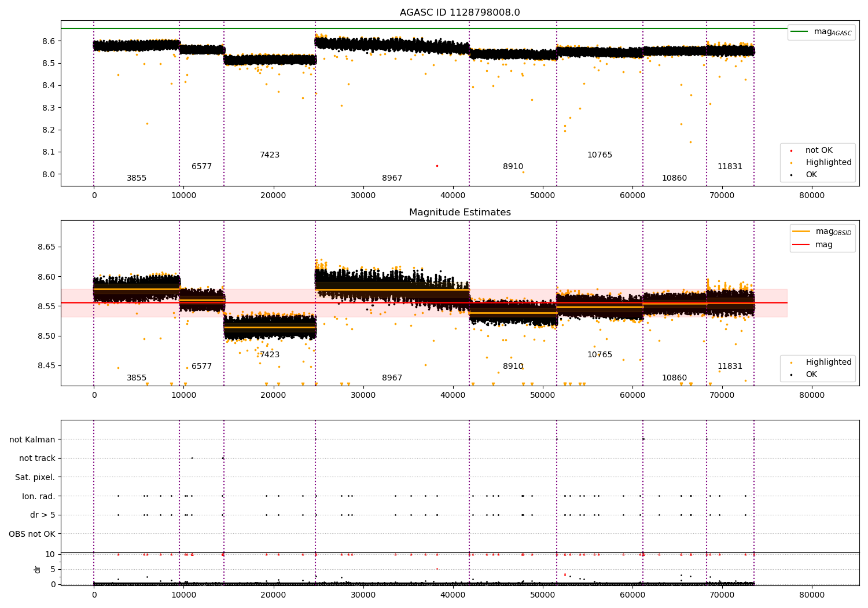Click the title 'AGASC ID 1128798008.0'
The image size is (868, 608).
(459, 13)
